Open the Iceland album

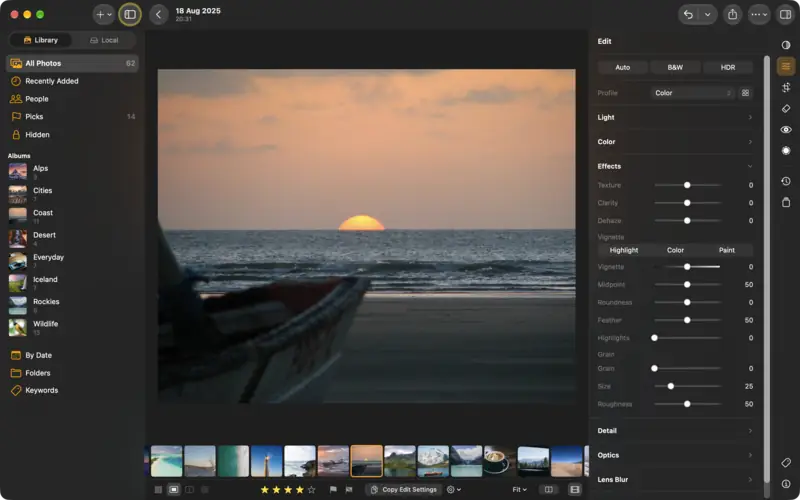(x=72, y=283)
